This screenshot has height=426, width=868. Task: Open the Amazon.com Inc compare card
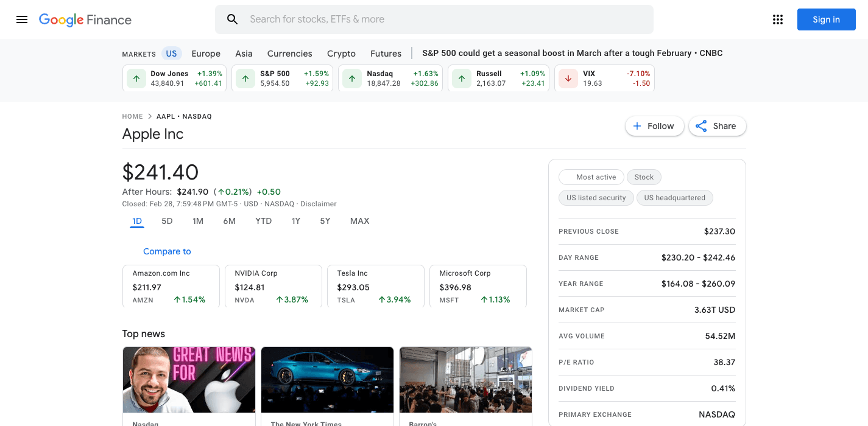(171, 286)
